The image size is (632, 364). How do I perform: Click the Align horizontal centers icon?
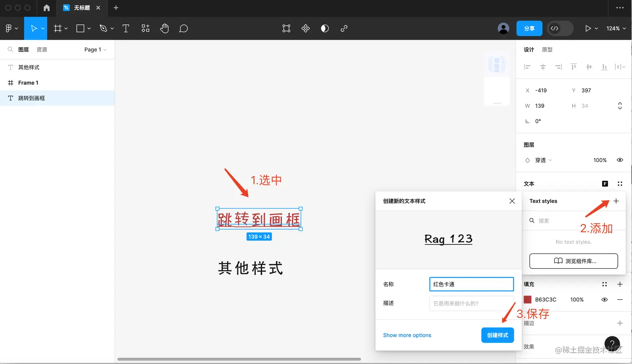543,67
